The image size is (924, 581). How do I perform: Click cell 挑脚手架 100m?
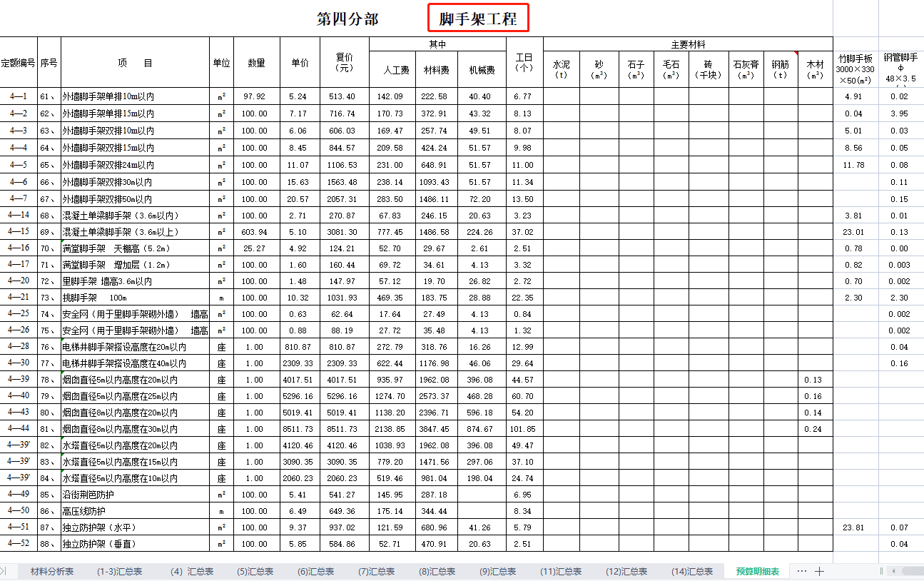coord(136,298)
